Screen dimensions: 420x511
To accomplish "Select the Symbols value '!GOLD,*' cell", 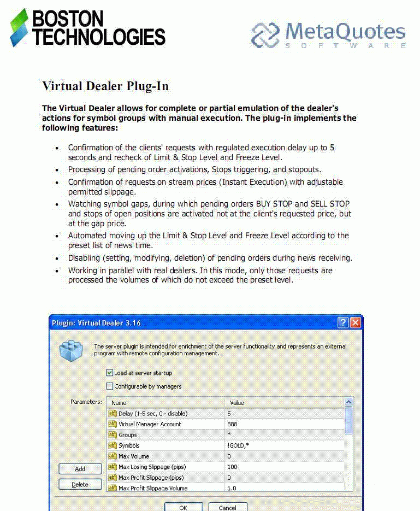I will point(284,445).
